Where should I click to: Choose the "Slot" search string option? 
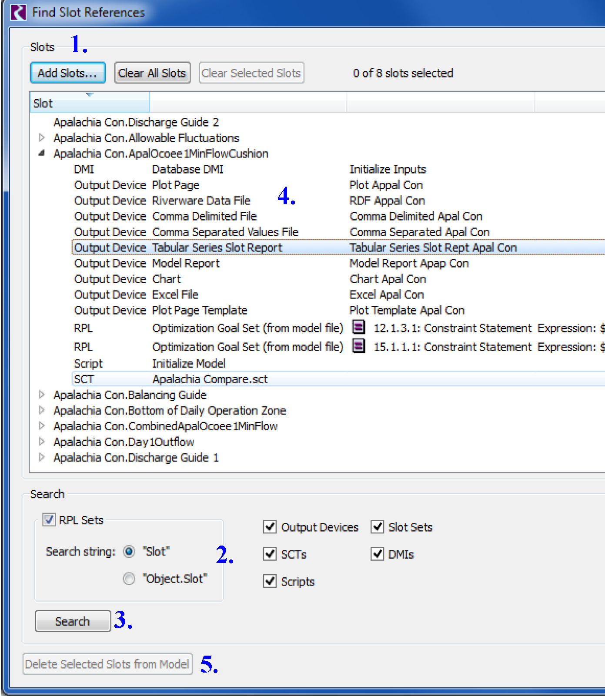pos(129,552)
